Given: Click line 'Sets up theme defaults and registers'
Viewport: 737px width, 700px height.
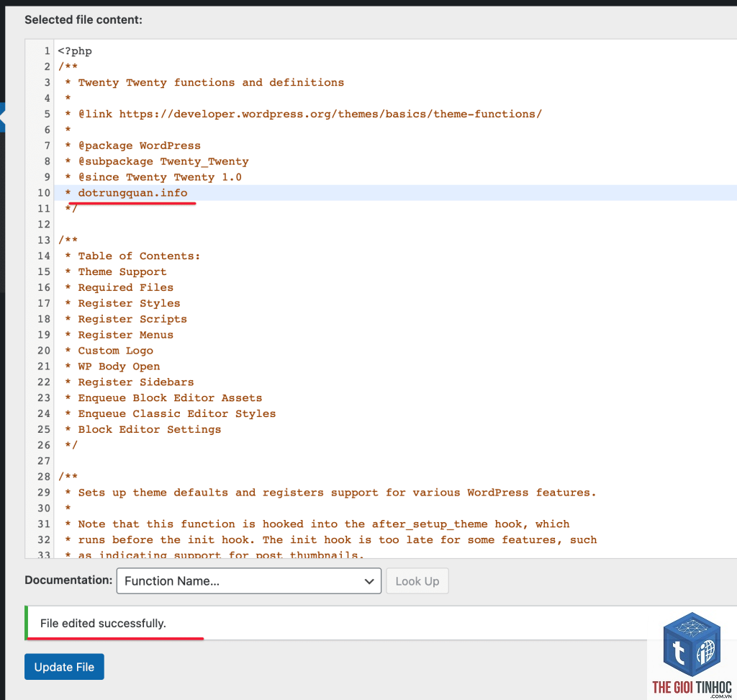Looking at the screenshot, I should click(337, 493).
